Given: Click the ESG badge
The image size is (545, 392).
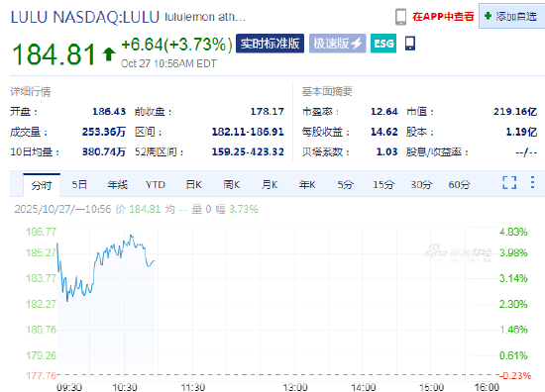Looking at the screenshot, I should pyautogui.click(x=383, y=44).
